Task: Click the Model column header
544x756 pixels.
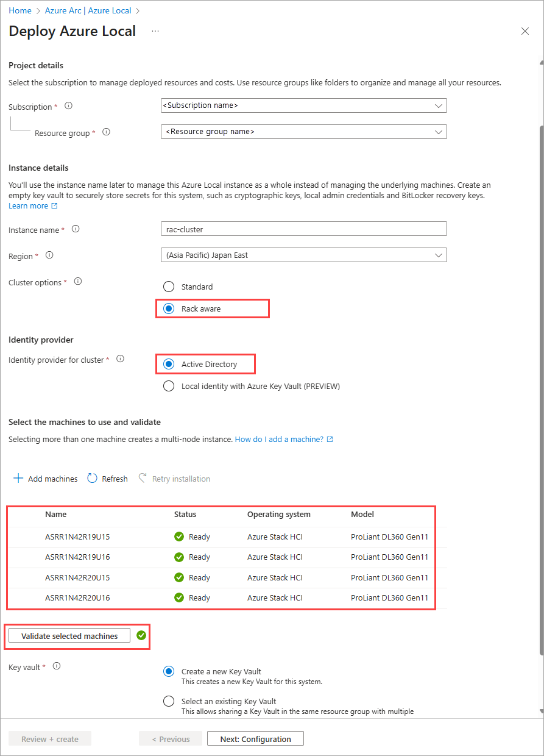Action: (362, 514)
